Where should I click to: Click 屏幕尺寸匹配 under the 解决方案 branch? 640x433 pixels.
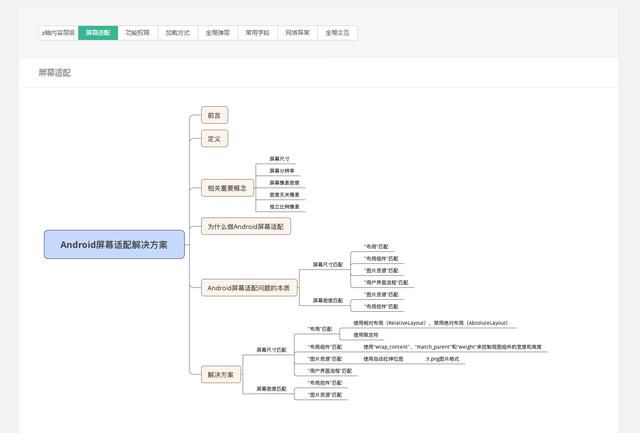[x=271, y=350]
